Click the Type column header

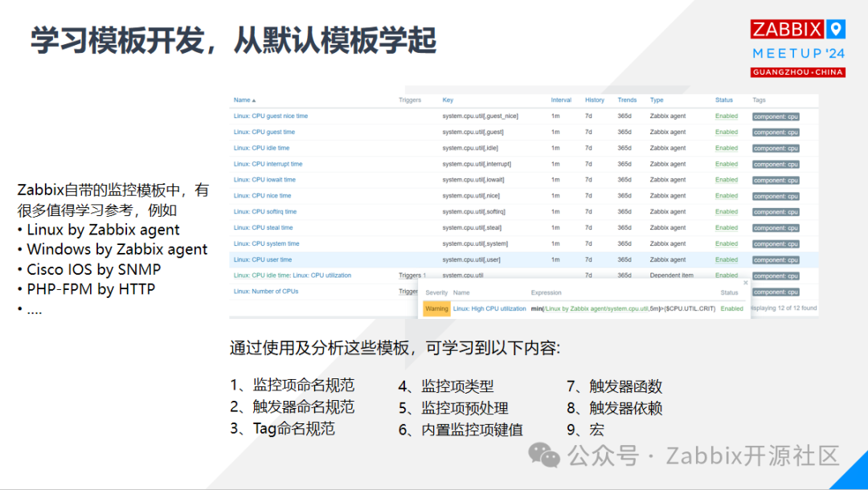657,100
